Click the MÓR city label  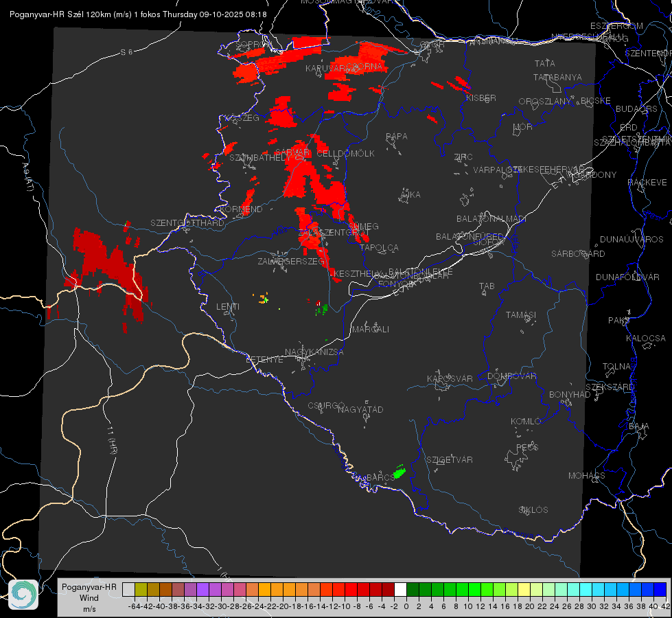coord(523,126)
